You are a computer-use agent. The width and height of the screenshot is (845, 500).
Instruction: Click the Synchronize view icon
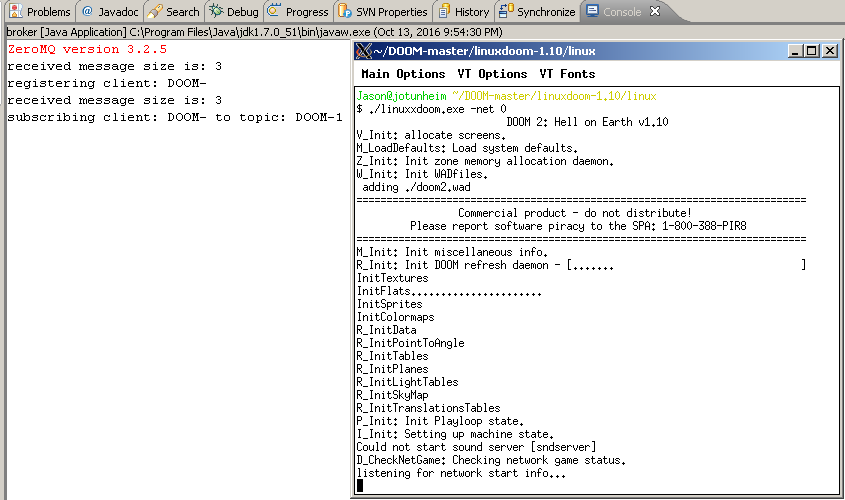tap(506, 11)
